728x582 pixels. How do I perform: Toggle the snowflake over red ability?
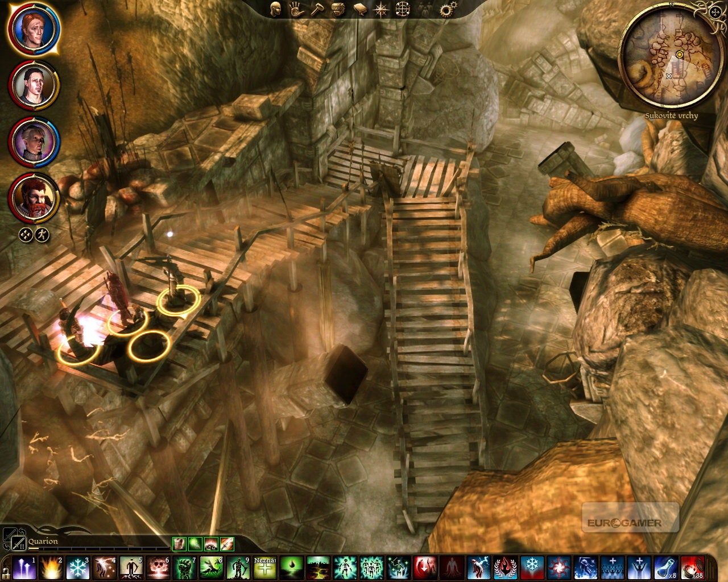click(x=532, y=568)
